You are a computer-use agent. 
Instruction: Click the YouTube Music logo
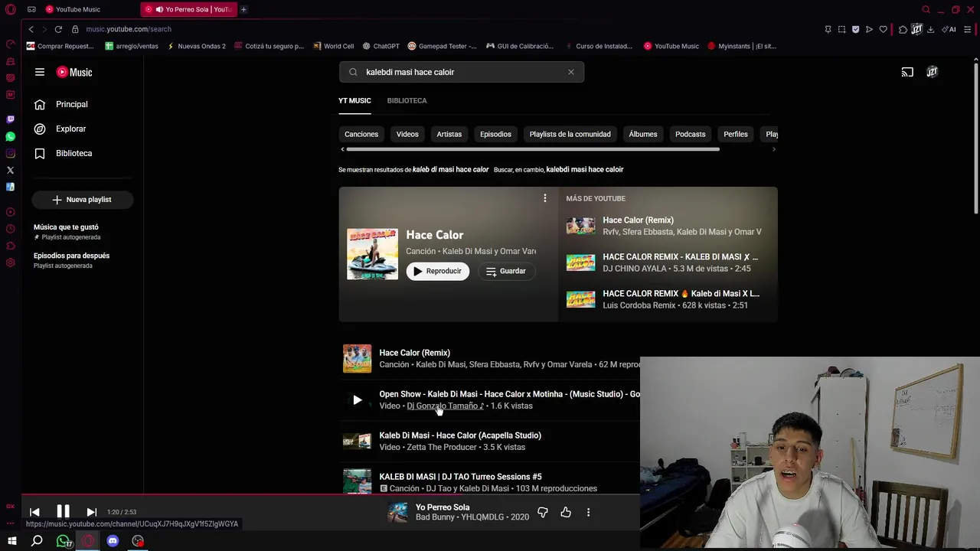(x=74, y=72)
